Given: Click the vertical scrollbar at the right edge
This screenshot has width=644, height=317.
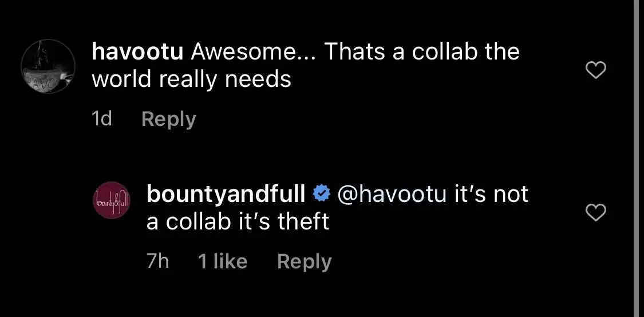Looking at the screenshot, I should point(637,158).
